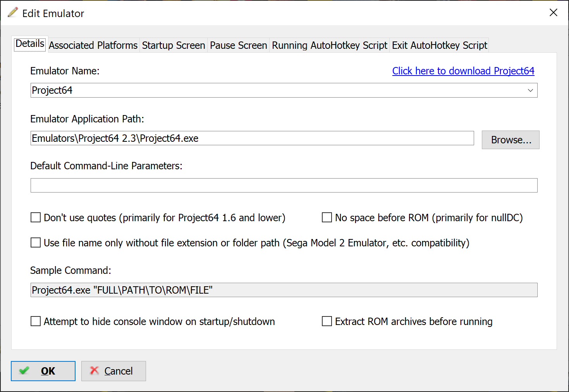Image resolution: width=569 pixels, height=392 pixels.
Task: Click the Cancel button
Action: pyautogui.click(x=113, y=371)
